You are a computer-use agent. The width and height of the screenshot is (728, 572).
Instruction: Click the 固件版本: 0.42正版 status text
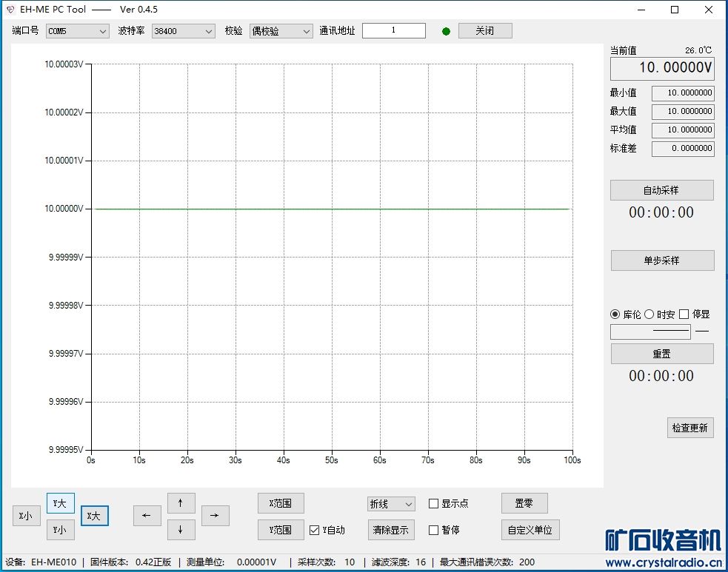tap(131, 562)
